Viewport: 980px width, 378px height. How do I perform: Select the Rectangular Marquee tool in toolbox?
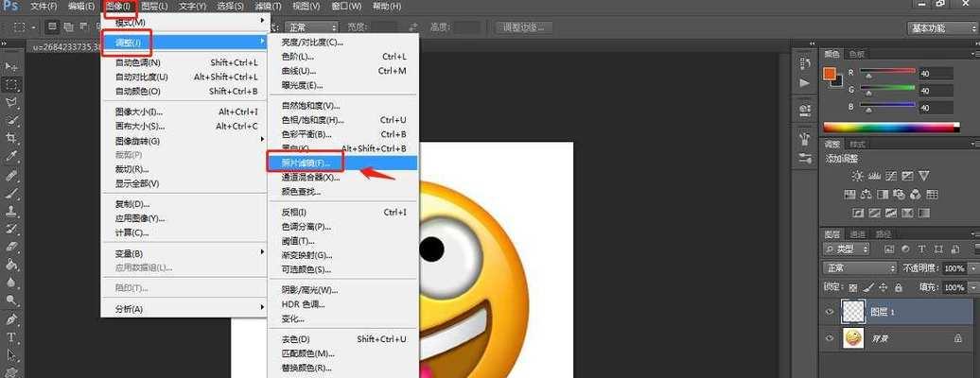coord(11,84)
